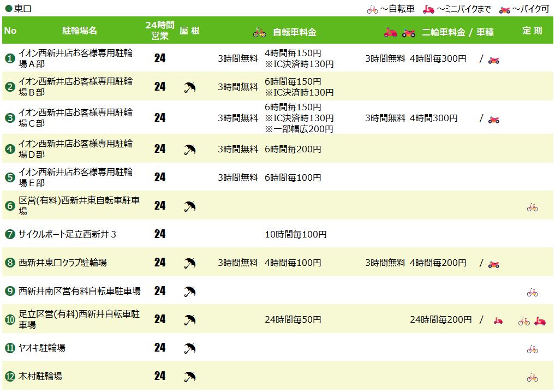Click the motorcycle icon in row 1

[x=493, y=60]
